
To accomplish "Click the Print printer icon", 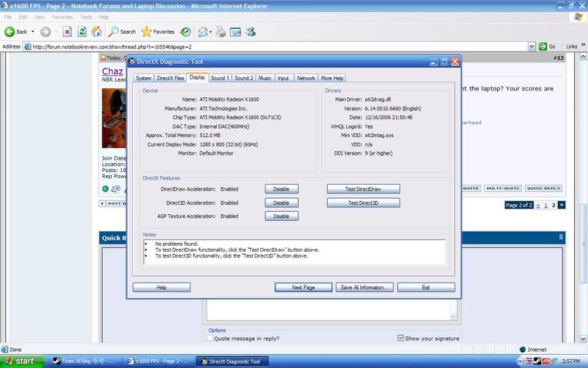I will [220, 32].
